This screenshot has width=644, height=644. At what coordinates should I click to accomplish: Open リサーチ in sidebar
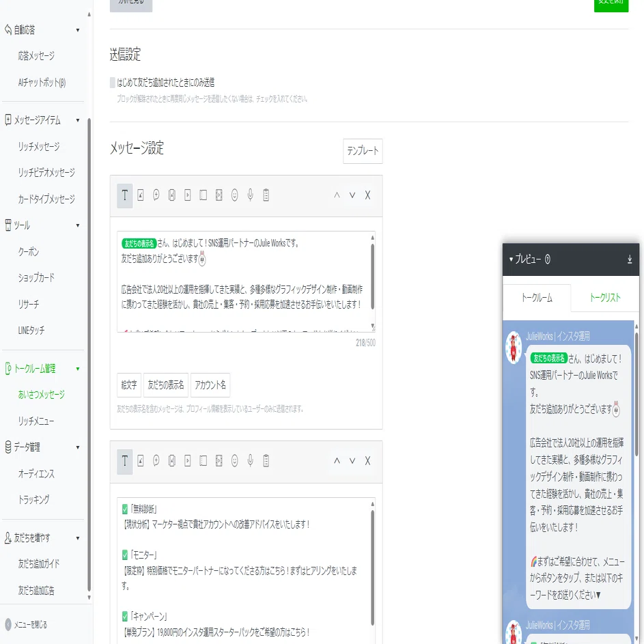click(29, 305)
